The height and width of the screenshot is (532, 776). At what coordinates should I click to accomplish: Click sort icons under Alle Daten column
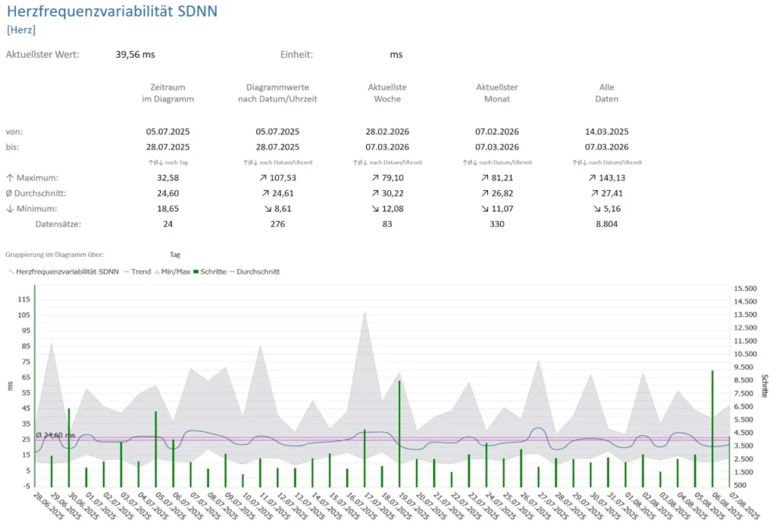click(607, 162)
